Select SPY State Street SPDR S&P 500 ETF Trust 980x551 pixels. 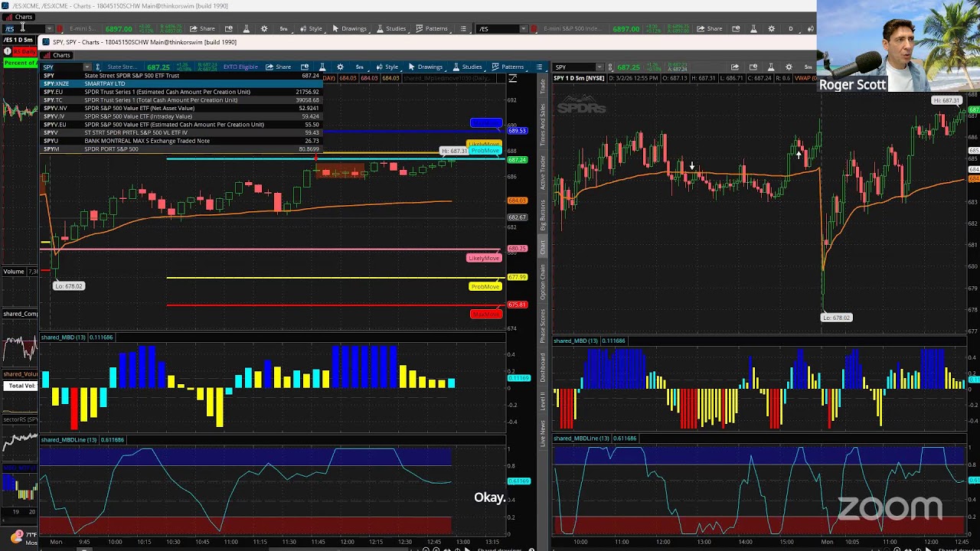click(181, 76)
